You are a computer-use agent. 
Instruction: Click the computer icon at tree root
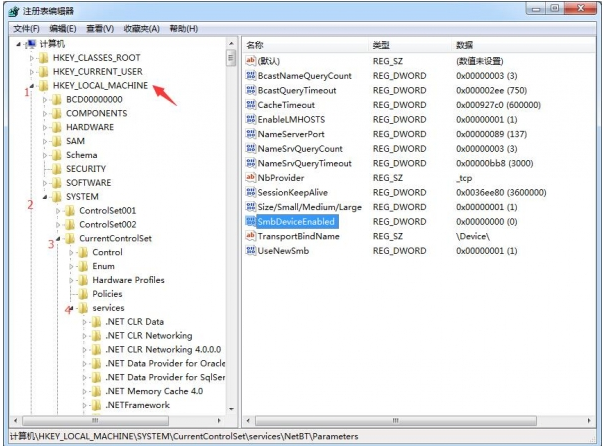(x=31, y=44)
